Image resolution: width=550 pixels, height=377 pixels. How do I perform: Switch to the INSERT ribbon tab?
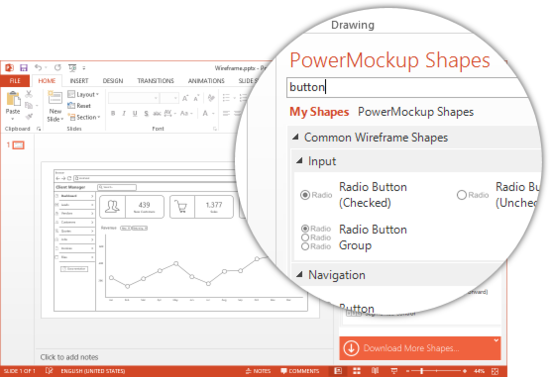click(79, 81)
